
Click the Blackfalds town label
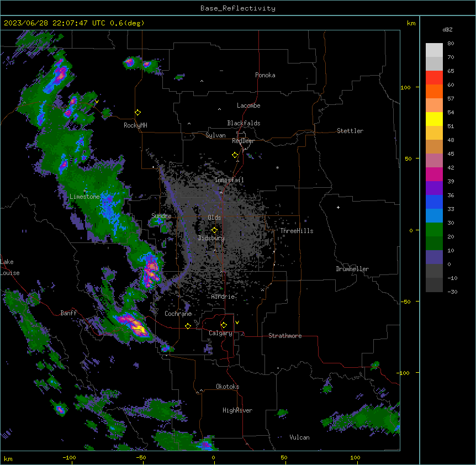click(x=244, y=123)
